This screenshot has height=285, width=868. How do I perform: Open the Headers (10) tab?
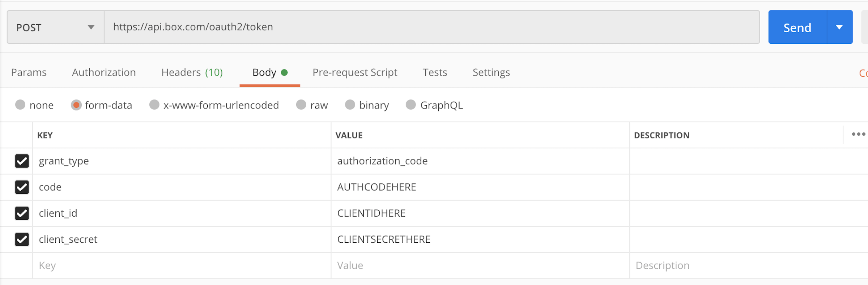tap(192, 72)
